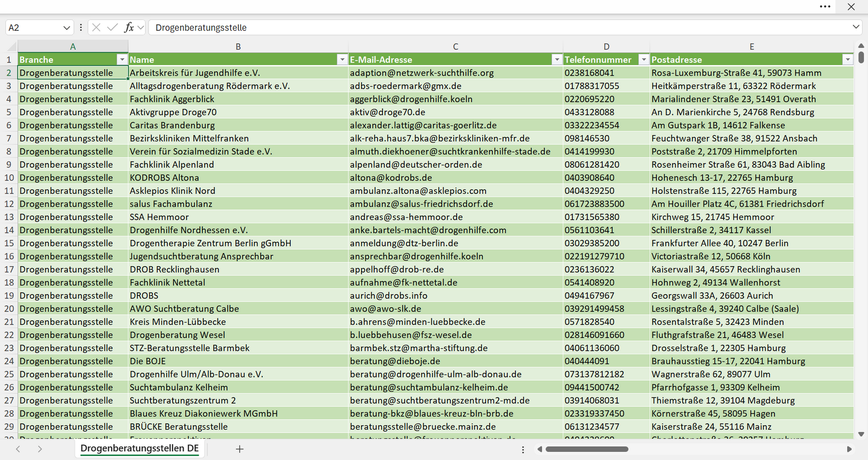
Task: Select column B header
Action: coord(238,46)
